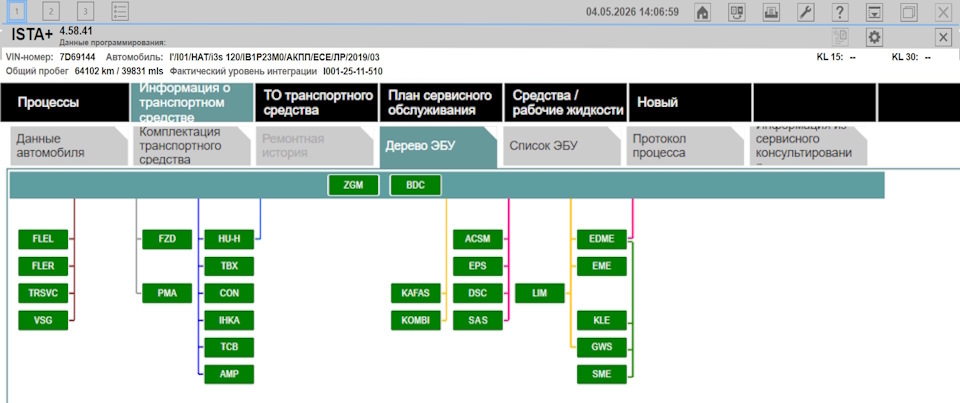Screen dimensions: 960x403
Task: Select the Дерево ЭБУ tab
Action: (438, 147)
